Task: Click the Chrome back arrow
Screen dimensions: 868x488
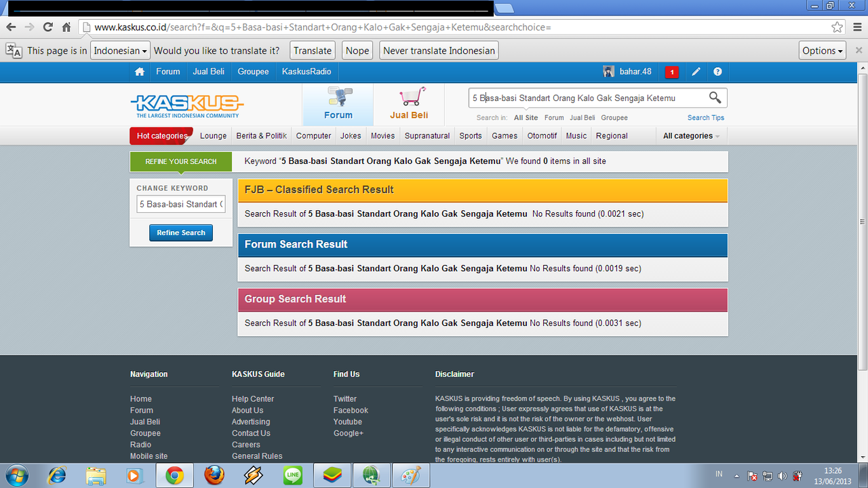Action: (x=11, y=27)
